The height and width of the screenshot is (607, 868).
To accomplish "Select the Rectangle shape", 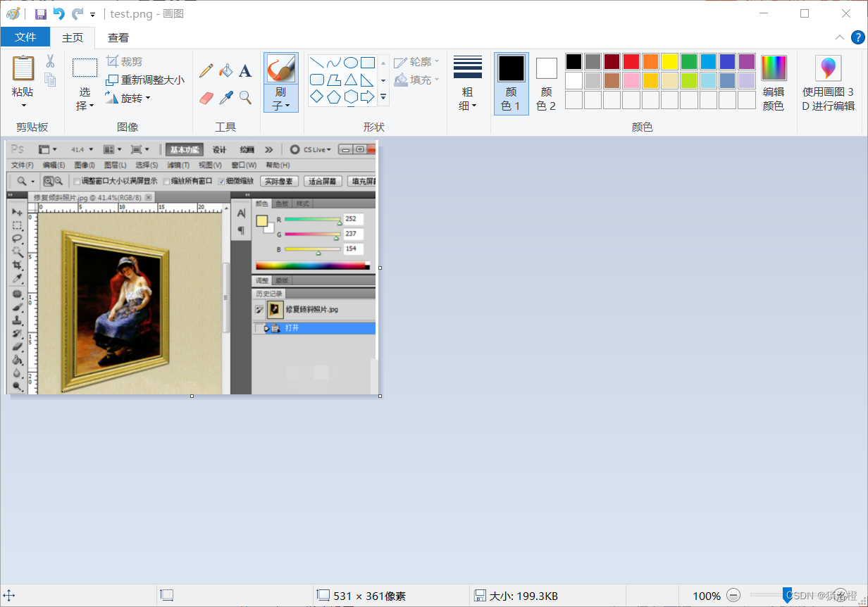I will [368, 62].
